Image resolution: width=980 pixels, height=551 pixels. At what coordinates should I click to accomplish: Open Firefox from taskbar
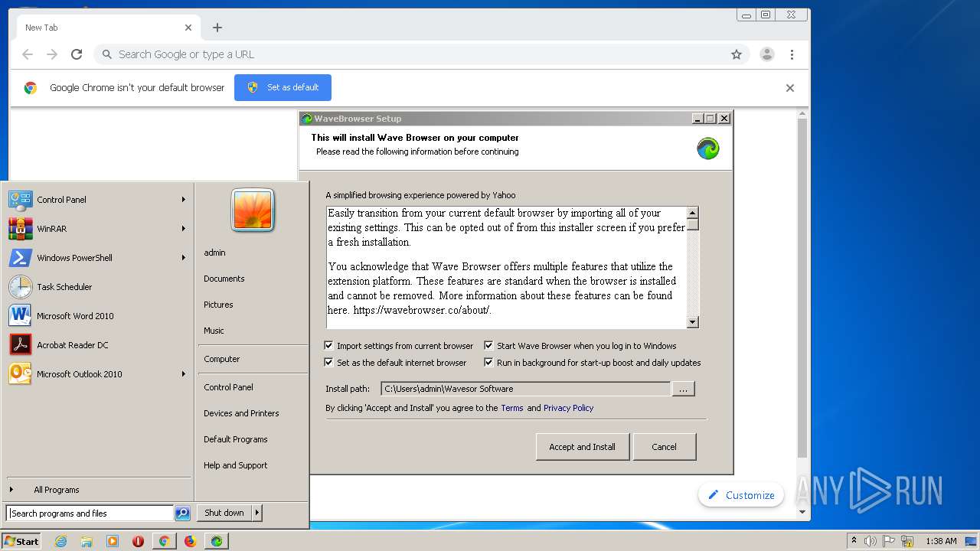(x=190, y=541)
